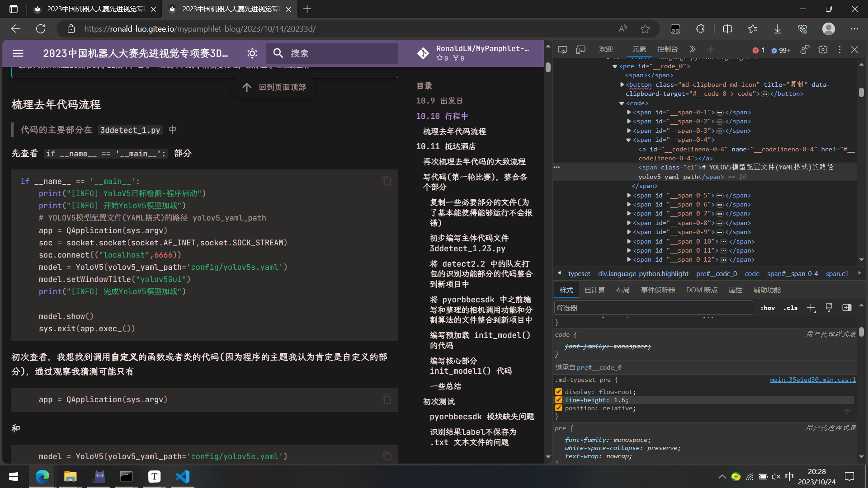Toggle device emulation icon in DevTools
The image size is (868, 488).
click(580, 50)
